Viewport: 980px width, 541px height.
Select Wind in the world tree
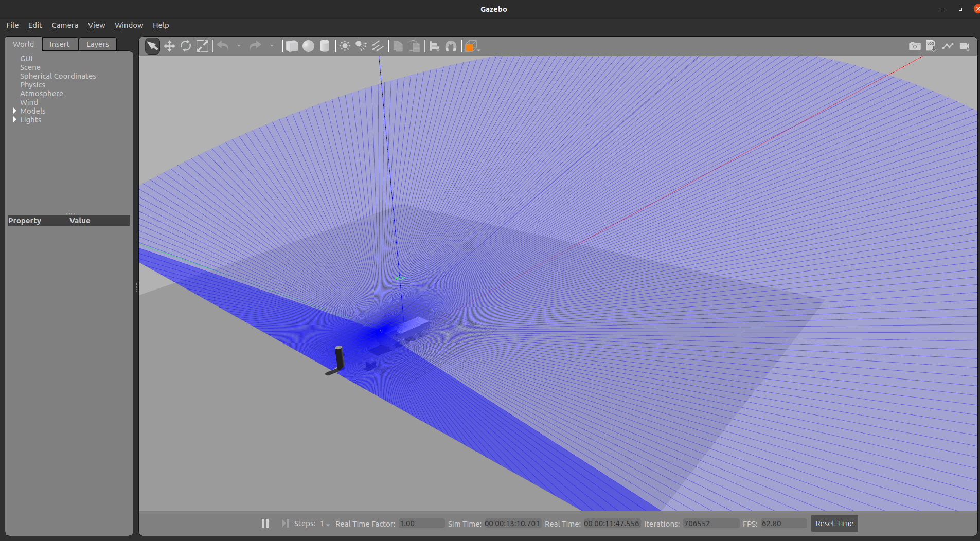(x=29, y=102)
